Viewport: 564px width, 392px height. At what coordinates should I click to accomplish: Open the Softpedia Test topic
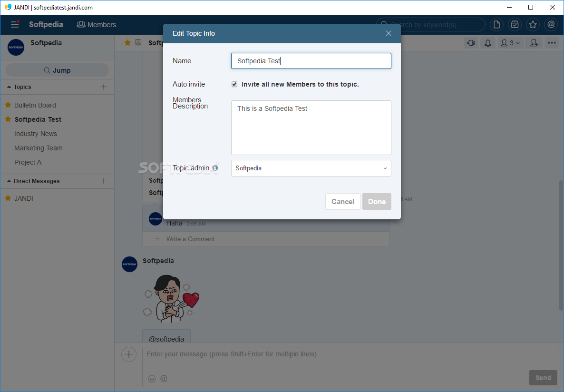point(38,119)
